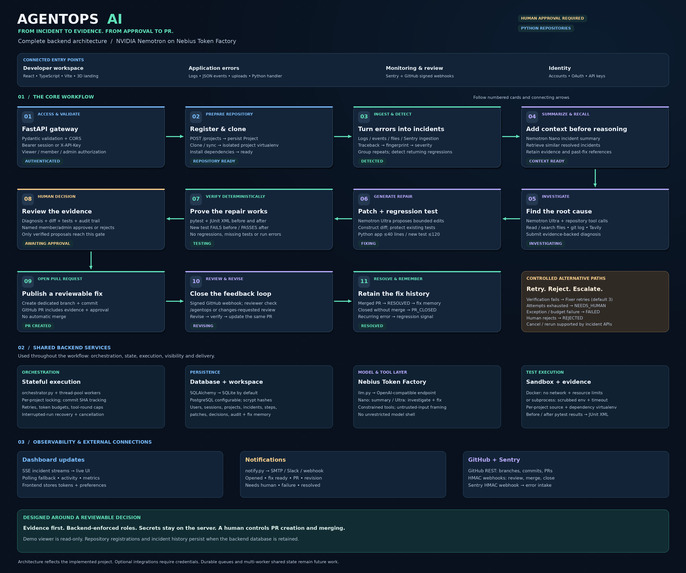
Task: Click the SHARED BACKEND SERVICES section heading
Action: [x=64, y=348]
